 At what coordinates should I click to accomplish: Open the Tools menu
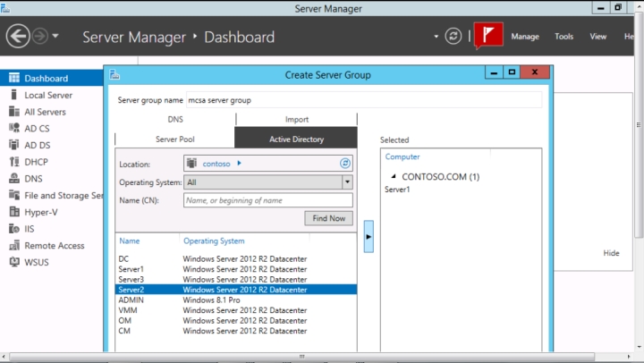tap(563, 37)
